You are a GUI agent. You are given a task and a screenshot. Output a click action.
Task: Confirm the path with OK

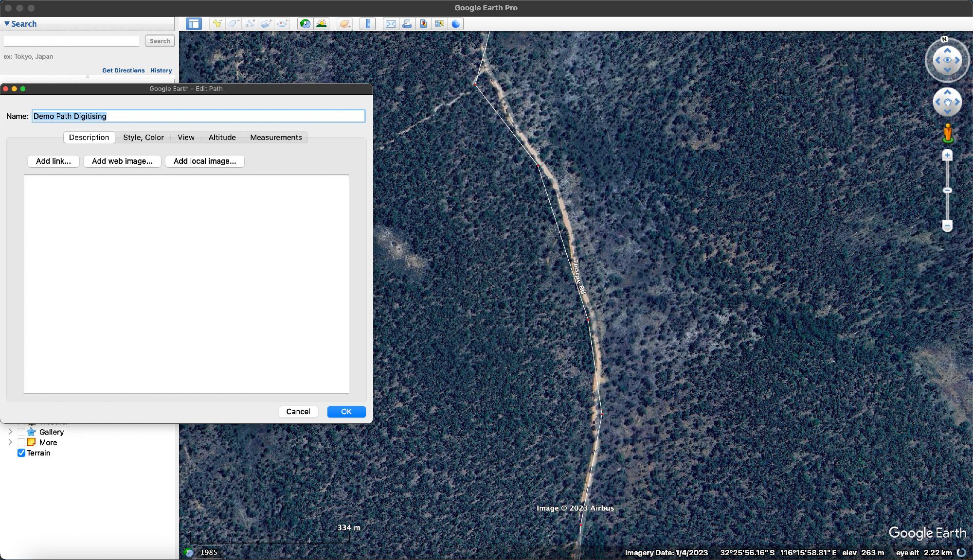346,412
